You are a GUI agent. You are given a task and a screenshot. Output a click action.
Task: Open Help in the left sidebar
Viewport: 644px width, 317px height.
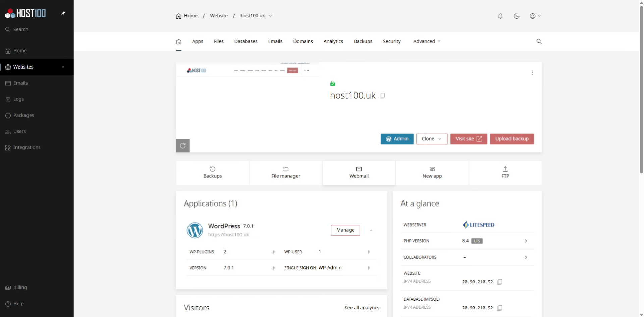coord(37,304)
